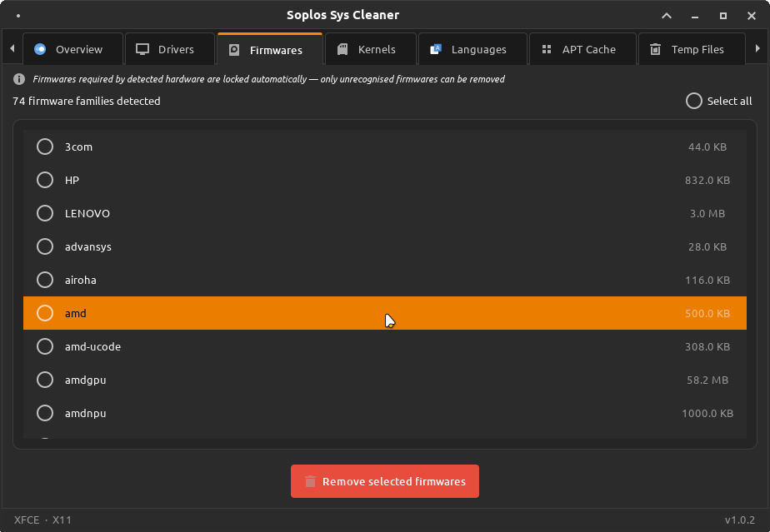The height and width of the screenshot is (532, 770).
Task: Click '74 firmware families detected' text
Action: click(87, 101)
